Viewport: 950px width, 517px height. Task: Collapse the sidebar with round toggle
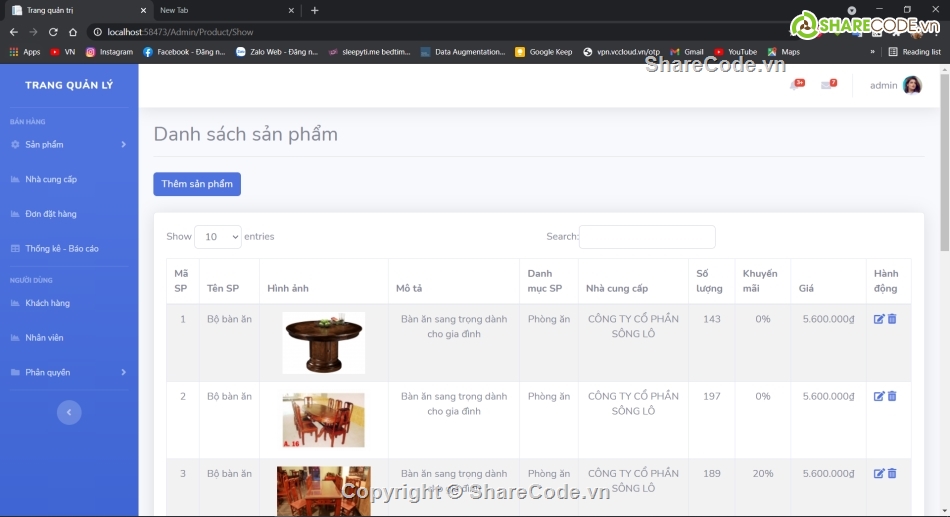pyautogui.click(x=69, y=412)
